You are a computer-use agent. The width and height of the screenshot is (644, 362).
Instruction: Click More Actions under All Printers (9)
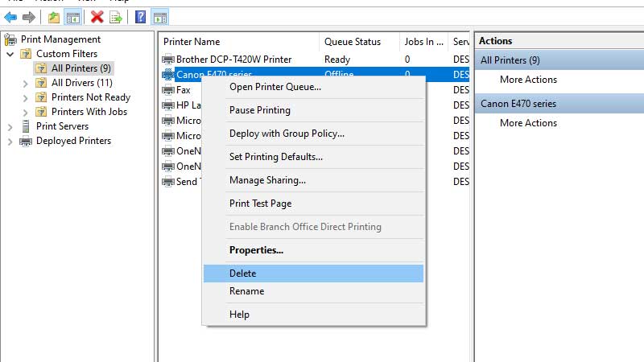click(528, 80)
